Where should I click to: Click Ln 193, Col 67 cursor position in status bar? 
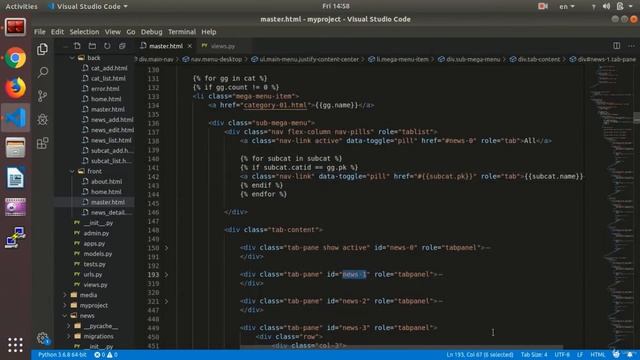pyautogui.click(x=480, y=355)
